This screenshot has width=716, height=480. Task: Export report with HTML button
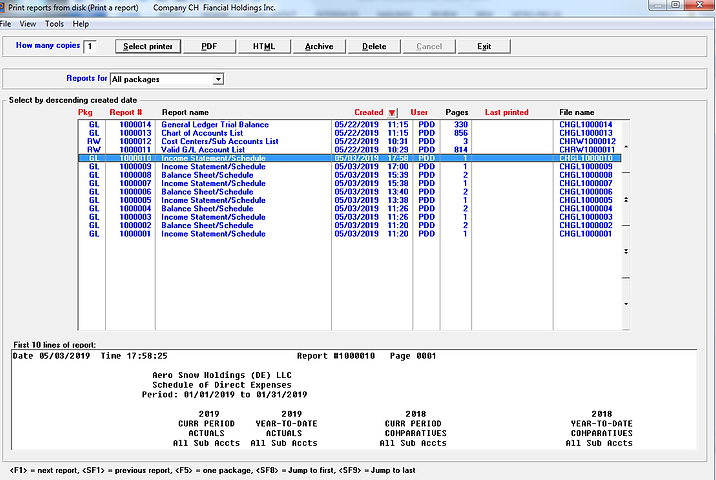click(x=264, y=46)
